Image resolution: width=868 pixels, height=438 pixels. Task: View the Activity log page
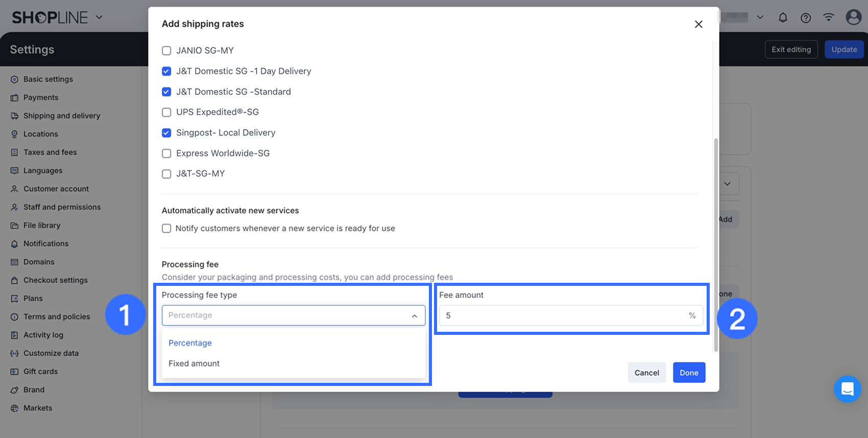(x=43, y=335)
